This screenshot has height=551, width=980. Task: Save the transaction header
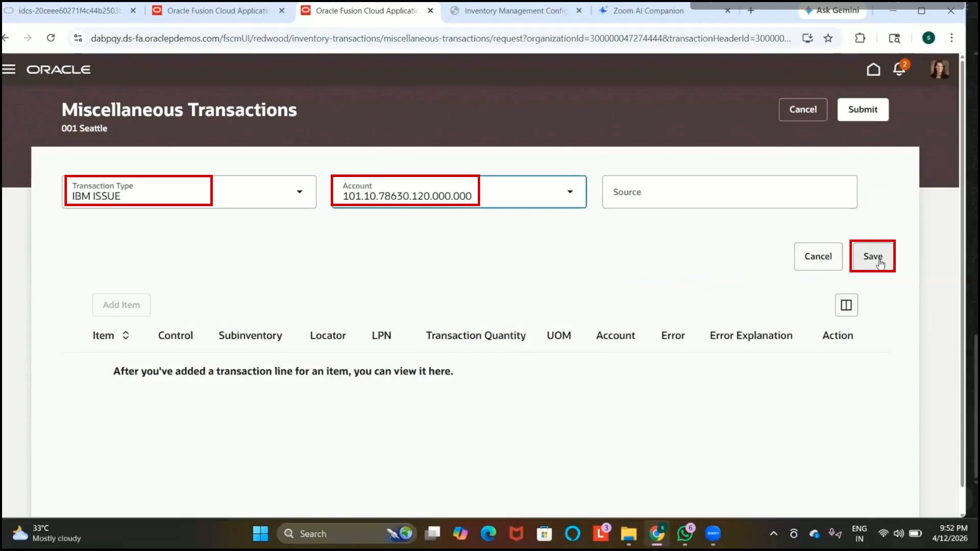pyautogui.click(x=873, y=256)
